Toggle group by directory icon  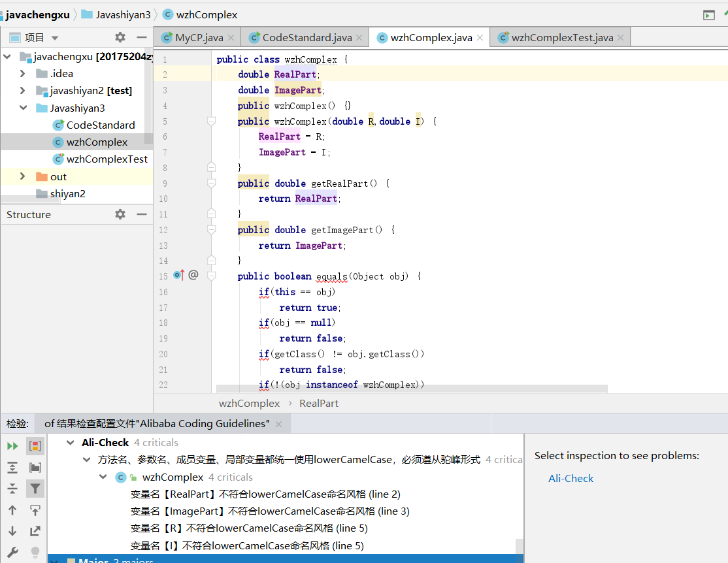click(x=35, y=468)
